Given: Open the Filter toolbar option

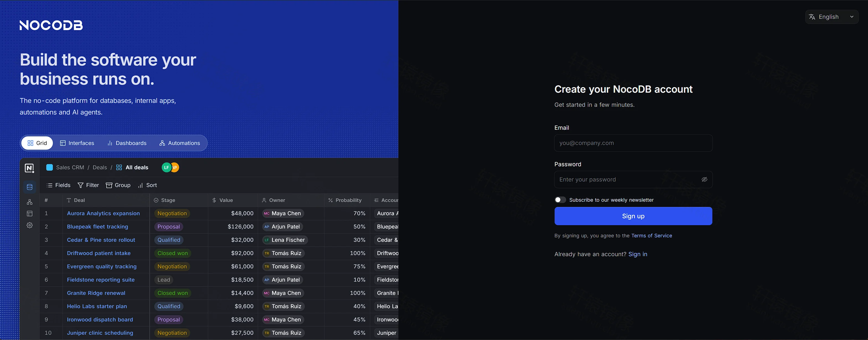Looking at the screenshot, I should pos(88,185).
